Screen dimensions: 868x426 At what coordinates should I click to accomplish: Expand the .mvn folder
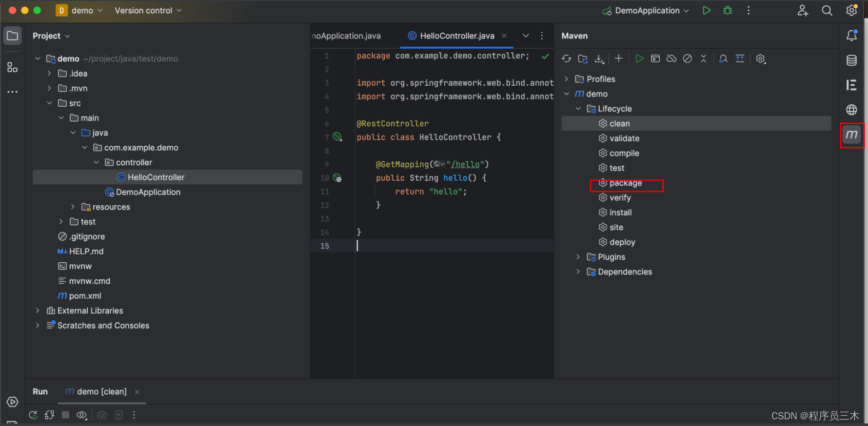[49, 88]
